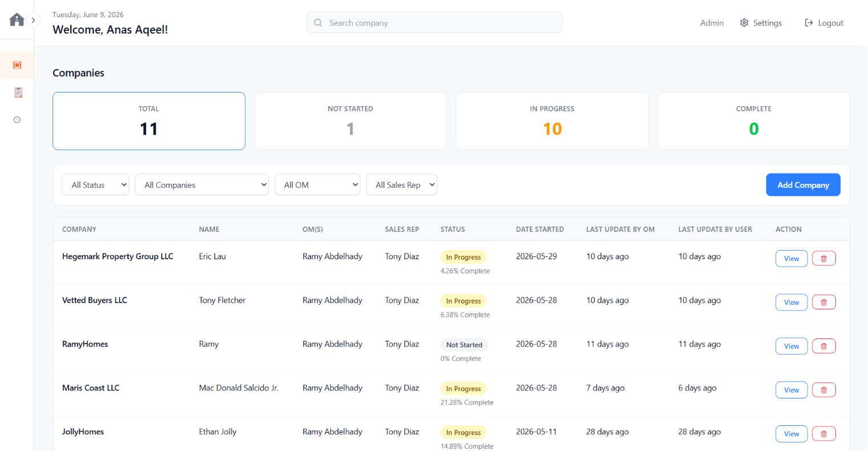The width and height of the screenshot is (868, 451).
Task: Open the clipboard sidebar icon
Action: coord(18,92)
